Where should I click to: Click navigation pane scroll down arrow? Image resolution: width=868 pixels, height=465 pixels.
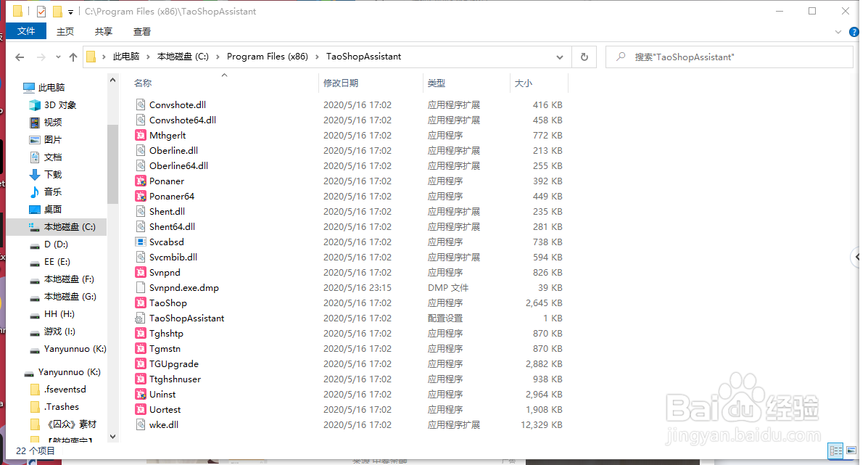[113, 436]
